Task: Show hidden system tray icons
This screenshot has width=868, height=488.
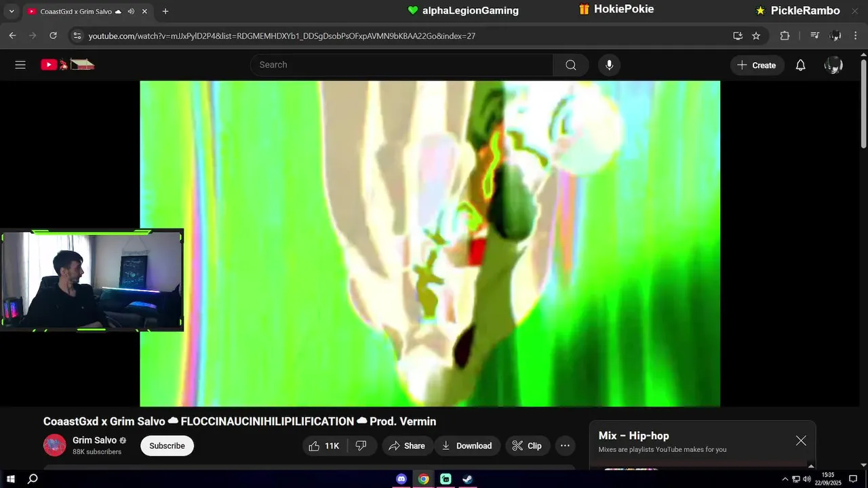Action: coord(785,479)
